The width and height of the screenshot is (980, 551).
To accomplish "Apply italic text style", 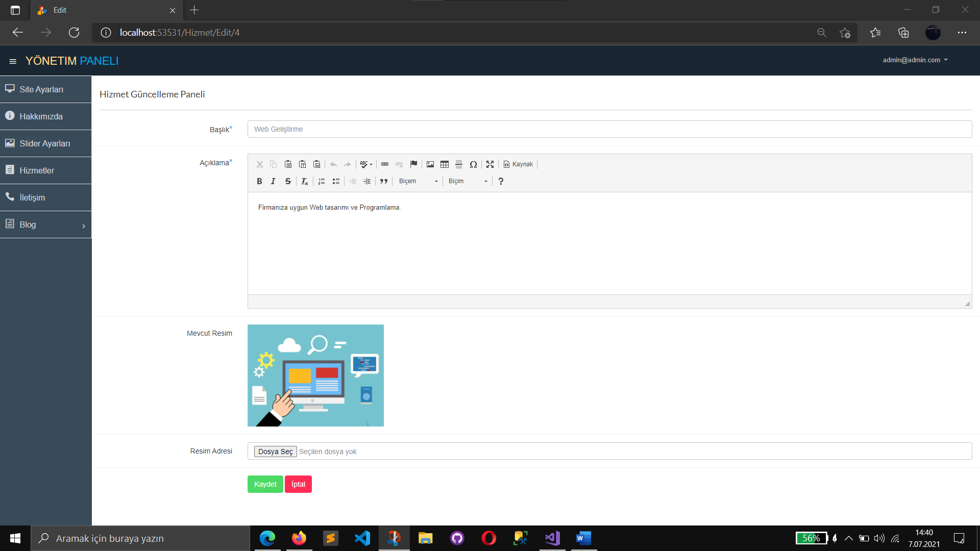I will tap(273, 181).
